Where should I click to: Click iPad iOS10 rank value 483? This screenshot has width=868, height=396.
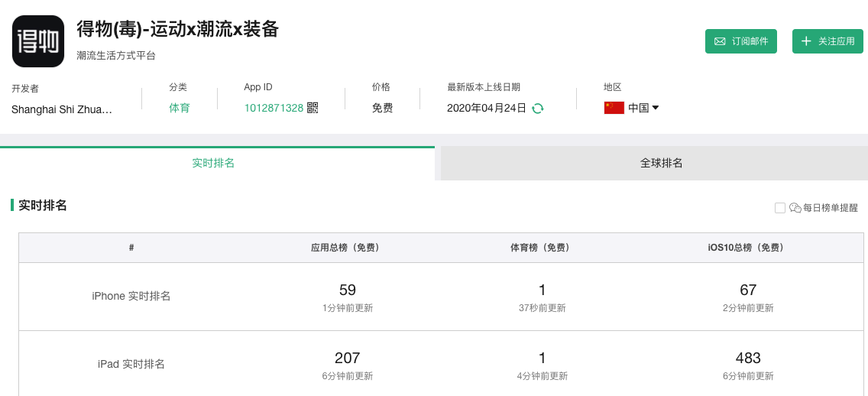[x=748, y=358]
